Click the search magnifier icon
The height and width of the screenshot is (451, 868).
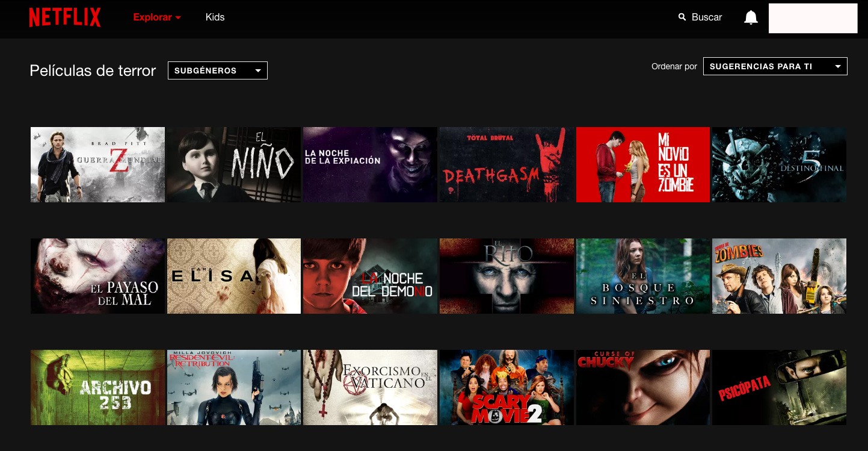point(682,17)
